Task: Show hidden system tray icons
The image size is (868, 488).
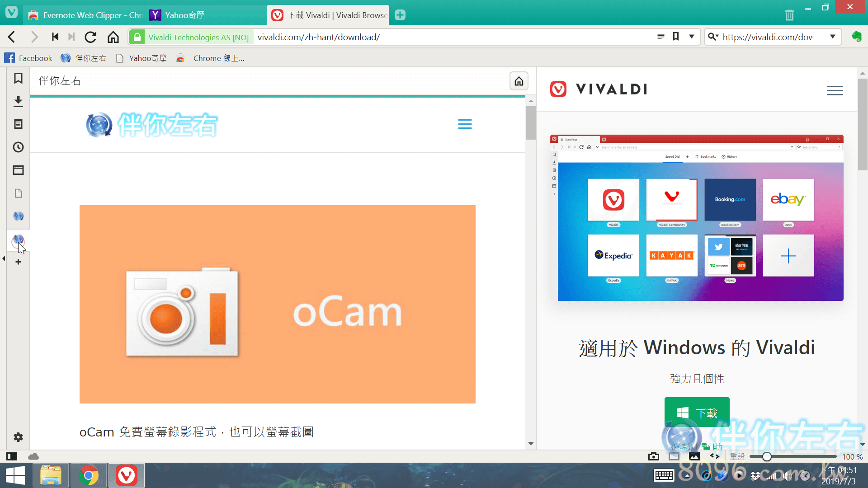Action: (687, 475)
